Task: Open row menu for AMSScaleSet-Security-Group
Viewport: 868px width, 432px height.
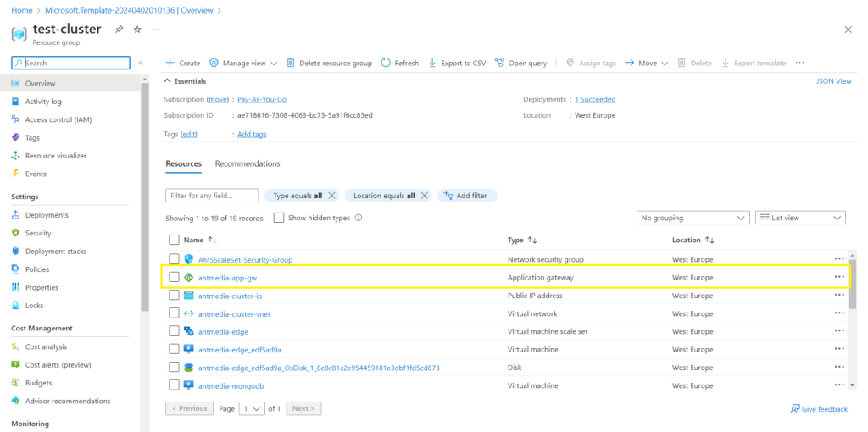Action: tap(839, 259)
